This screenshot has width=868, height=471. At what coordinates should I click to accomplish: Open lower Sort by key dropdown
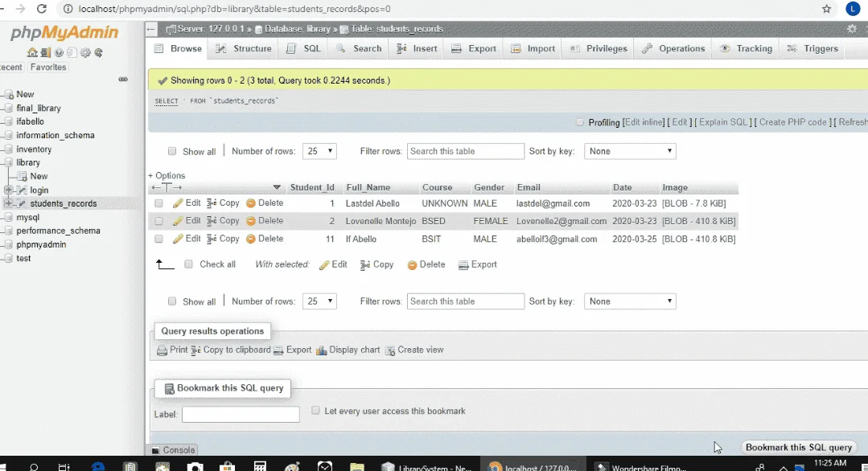[x=630, y=301]
